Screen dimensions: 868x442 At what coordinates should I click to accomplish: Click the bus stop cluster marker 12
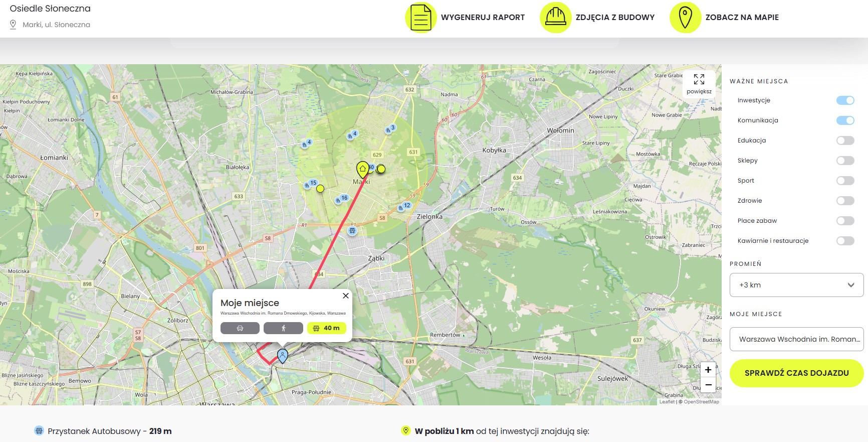pos(404,206)
